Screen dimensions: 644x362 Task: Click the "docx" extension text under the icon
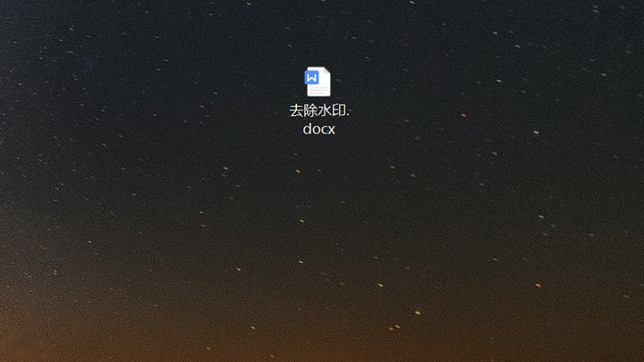pyautogui.click(x=319, y=129)
